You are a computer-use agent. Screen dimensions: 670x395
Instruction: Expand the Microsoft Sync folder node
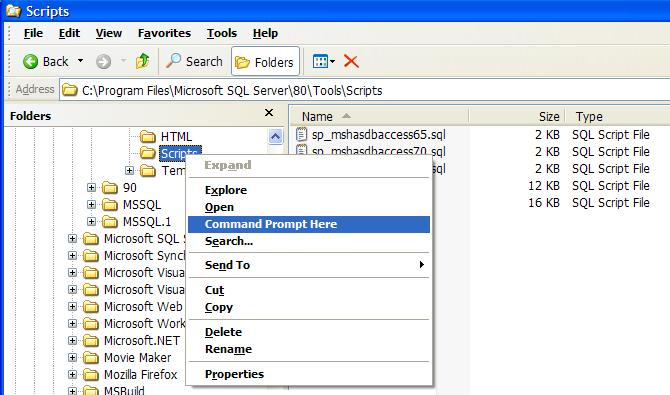point(72,256)
